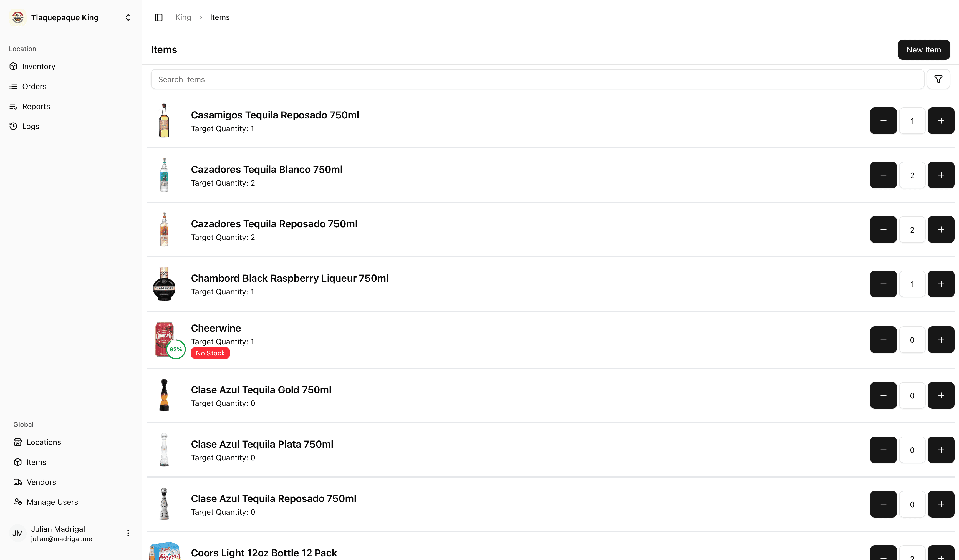
Task: Edit Cazadores Tequila Blanco quantity field
Action: pyautogui.click(x=912, y=175)
